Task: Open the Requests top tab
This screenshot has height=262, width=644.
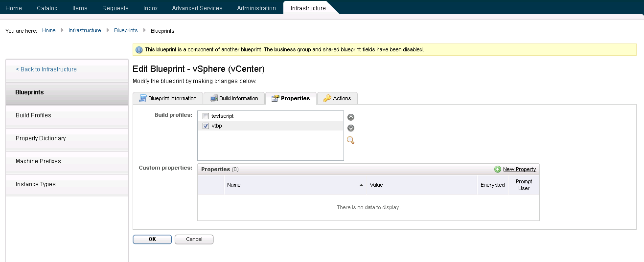Action: click(x=115, y=8)
